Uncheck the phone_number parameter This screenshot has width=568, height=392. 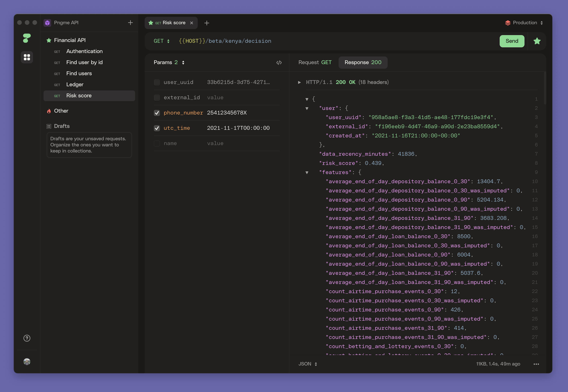pos(157,113)
